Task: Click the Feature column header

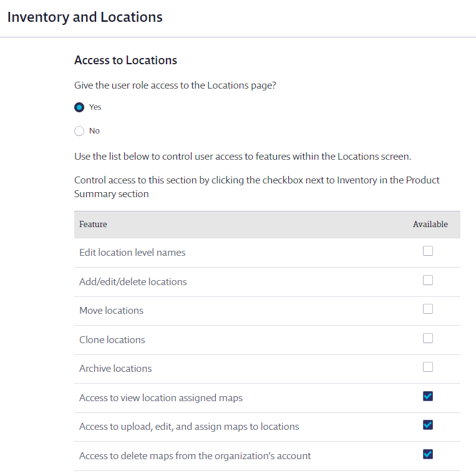Action: pyautogui.click(x=93, y=225)
